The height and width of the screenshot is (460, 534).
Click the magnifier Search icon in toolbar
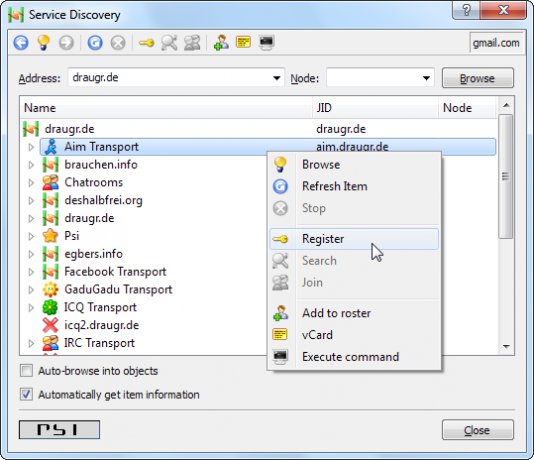point(169,43)
